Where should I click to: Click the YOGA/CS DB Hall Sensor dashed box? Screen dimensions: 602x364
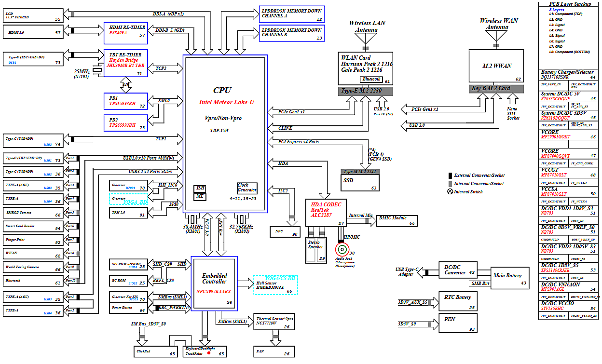tap(276, 285)
